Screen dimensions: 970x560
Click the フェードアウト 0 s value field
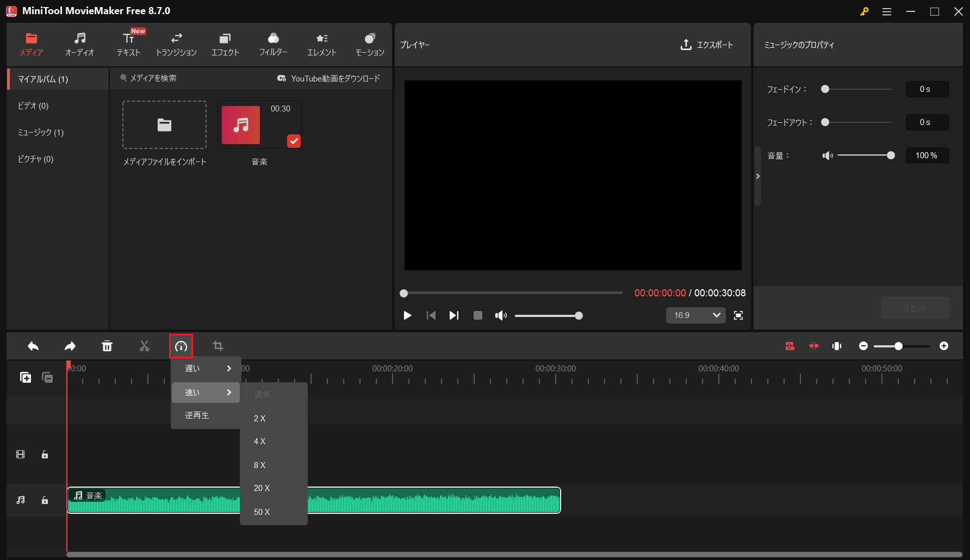click(927, 122)
